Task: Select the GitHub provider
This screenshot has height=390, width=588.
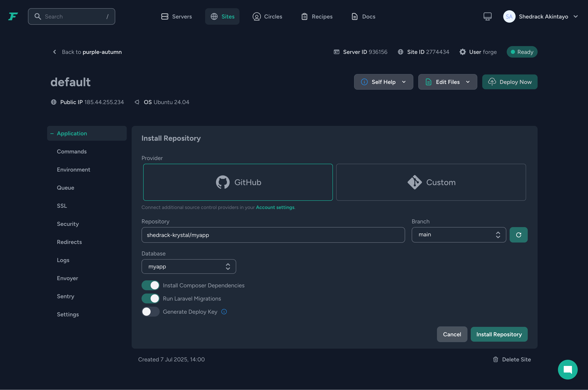Action: 238,182
